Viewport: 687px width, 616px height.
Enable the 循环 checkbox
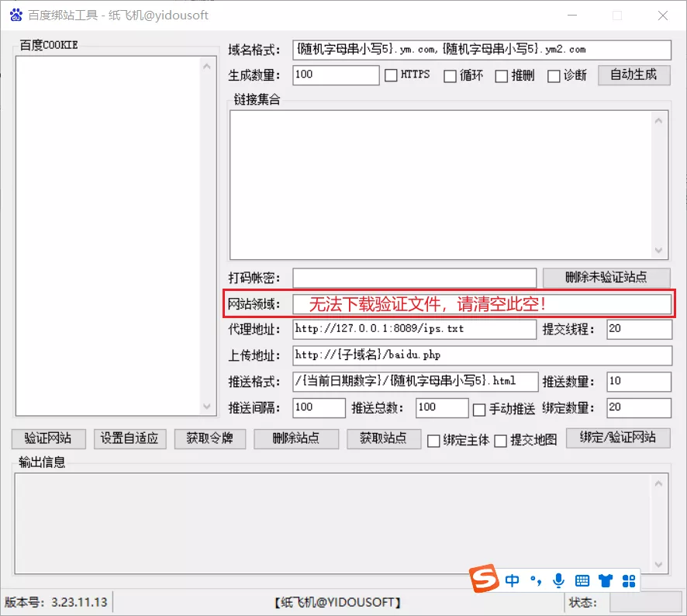click(450, 76)
